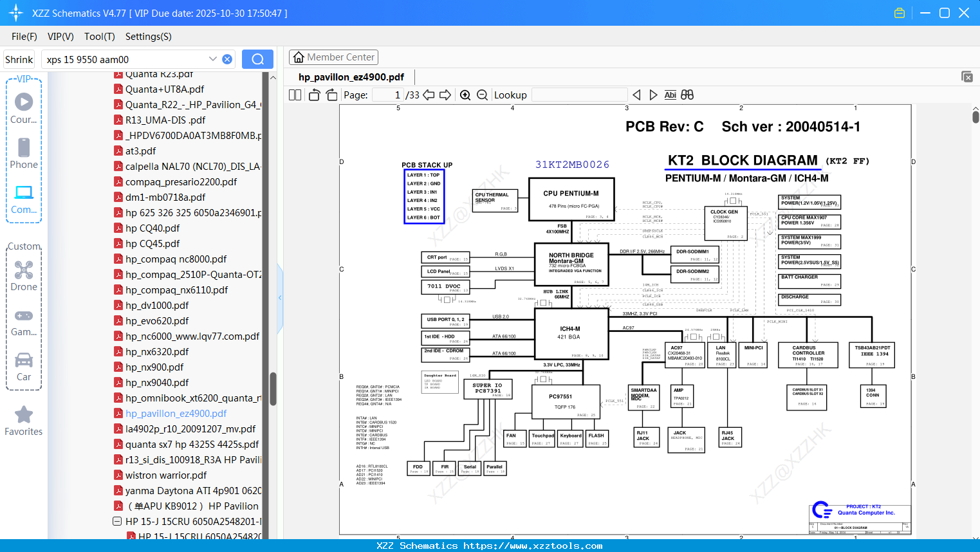This screenshot has width=980, height=552.
Task: Rotate page counterclockwise
Action: [315, 95]
